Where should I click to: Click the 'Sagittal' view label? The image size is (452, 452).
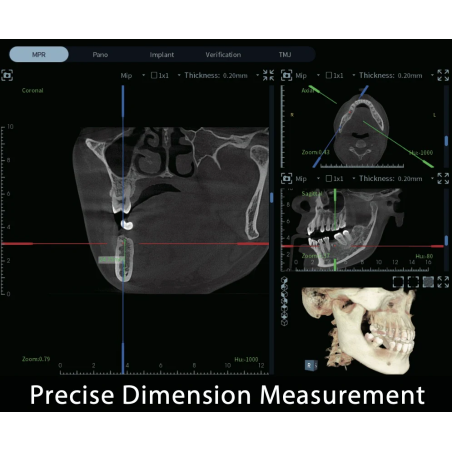pyautogui.click(x=312, y=194)
